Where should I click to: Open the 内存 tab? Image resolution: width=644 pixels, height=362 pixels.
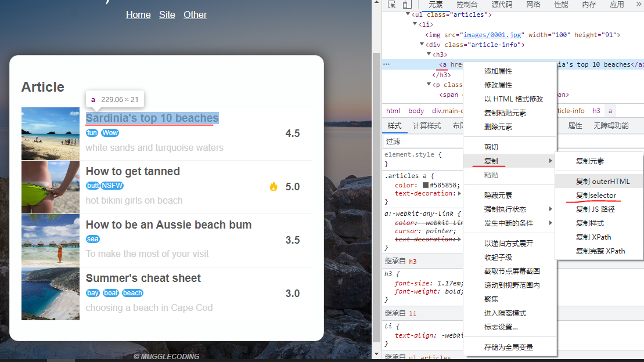click(589, 5)
